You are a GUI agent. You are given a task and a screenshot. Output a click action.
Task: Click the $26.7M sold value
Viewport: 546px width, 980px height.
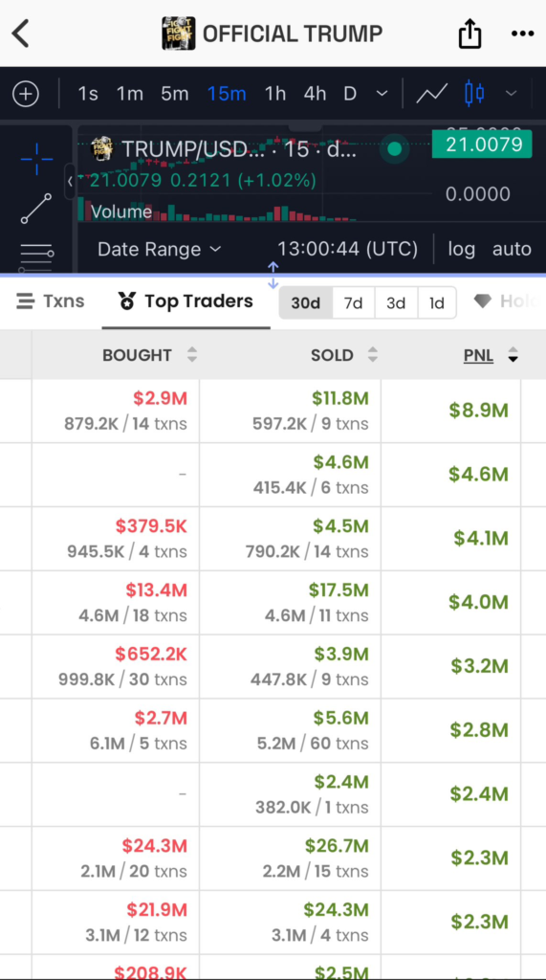pos(337,846)
